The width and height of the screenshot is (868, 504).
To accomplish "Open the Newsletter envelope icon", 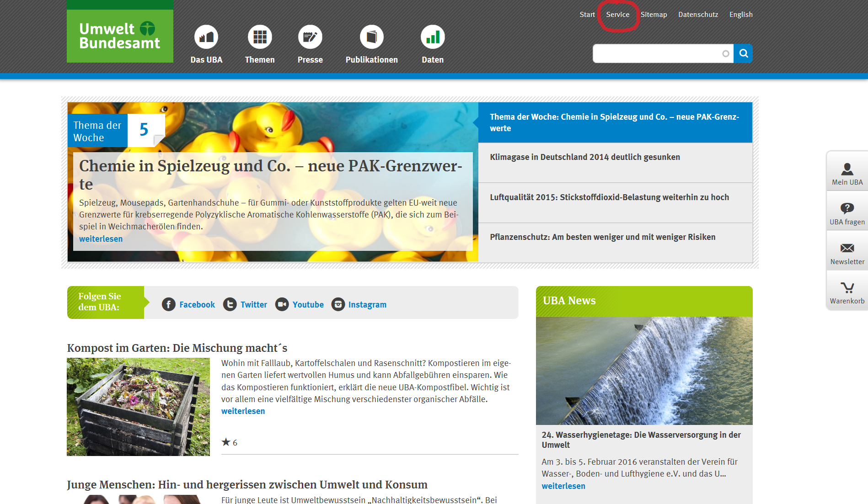I will click(x=847, y=248).
